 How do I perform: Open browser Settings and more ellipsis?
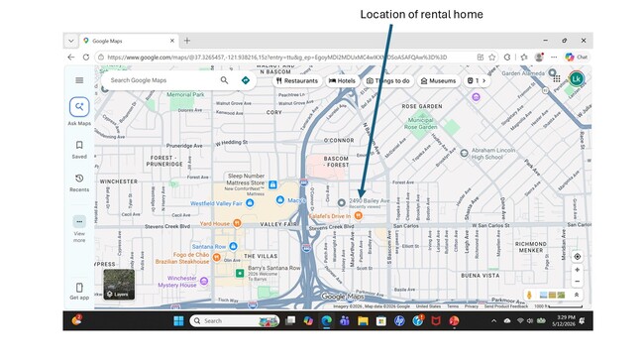[554, 58]
